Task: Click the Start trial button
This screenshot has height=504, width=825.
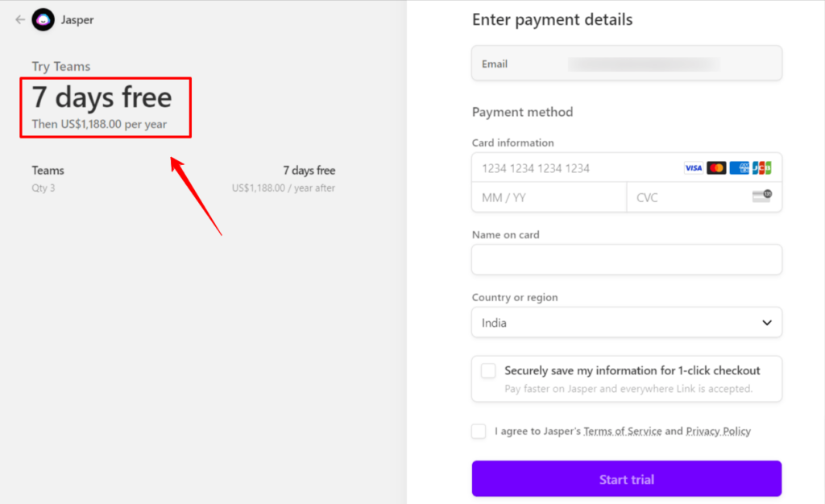Action: pyautogui.click(x=627, y=479)
